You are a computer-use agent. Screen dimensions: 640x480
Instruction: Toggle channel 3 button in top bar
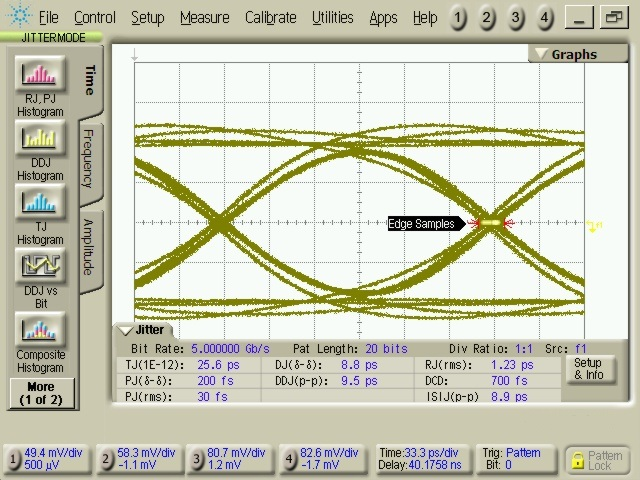[x=515, y=18]
